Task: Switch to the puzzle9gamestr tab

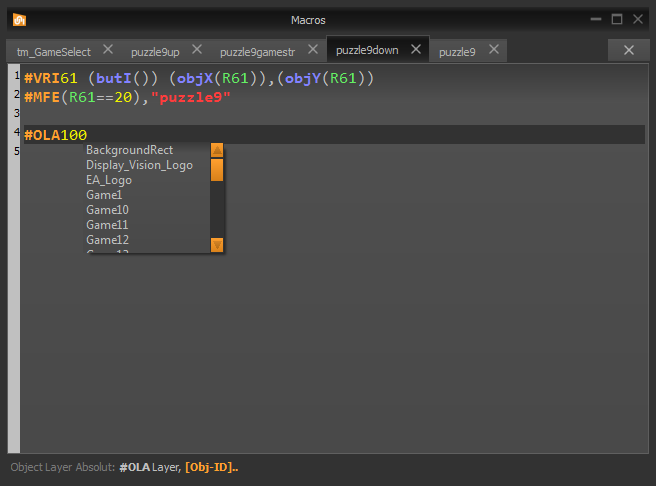Action: tap(259, 51)
